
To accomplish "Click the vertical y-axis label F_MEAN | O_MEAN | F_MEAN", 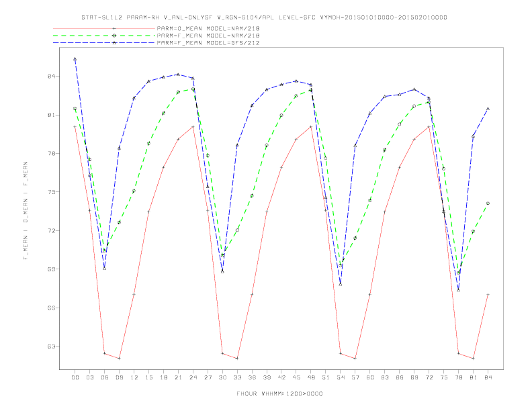I will click(x=26, y=211).
